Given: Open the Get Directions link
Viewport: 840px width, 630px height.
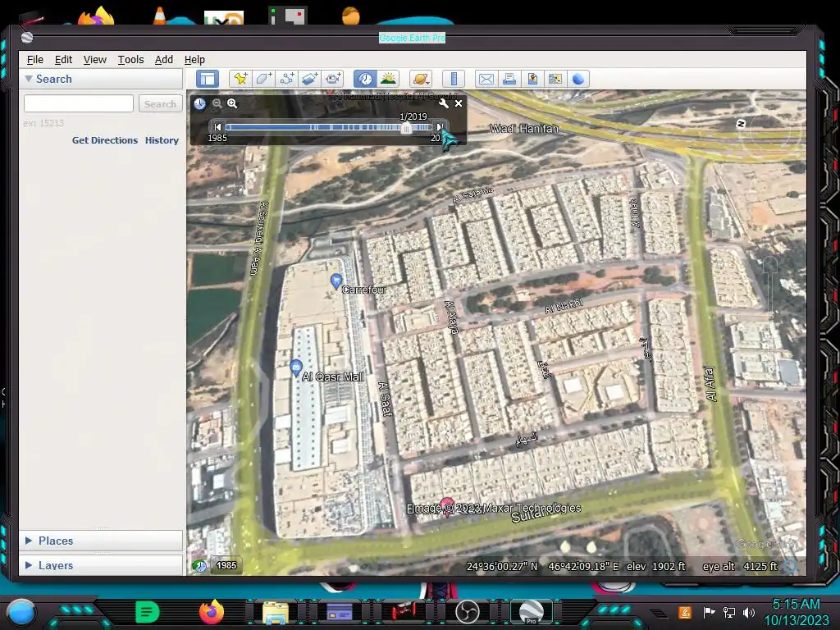Looking at the screenshot, I should (x=105, y=140).
